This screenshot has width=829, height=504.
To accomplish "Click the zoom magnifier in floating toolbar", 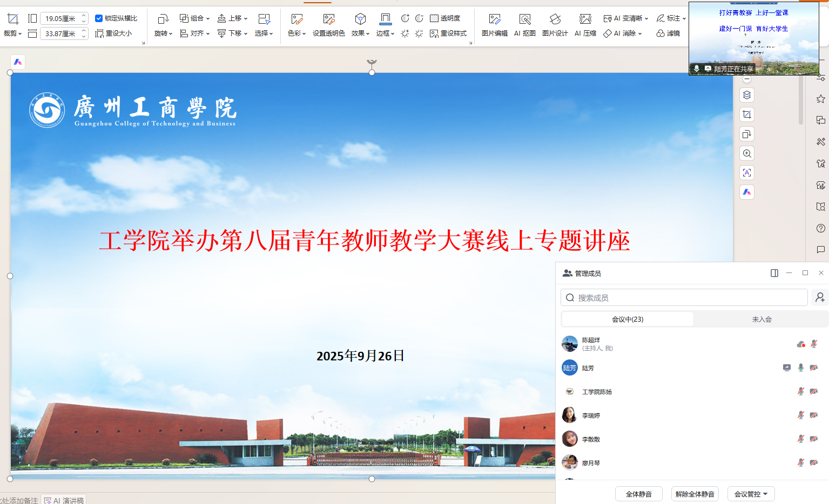I will tap(747, 154).
